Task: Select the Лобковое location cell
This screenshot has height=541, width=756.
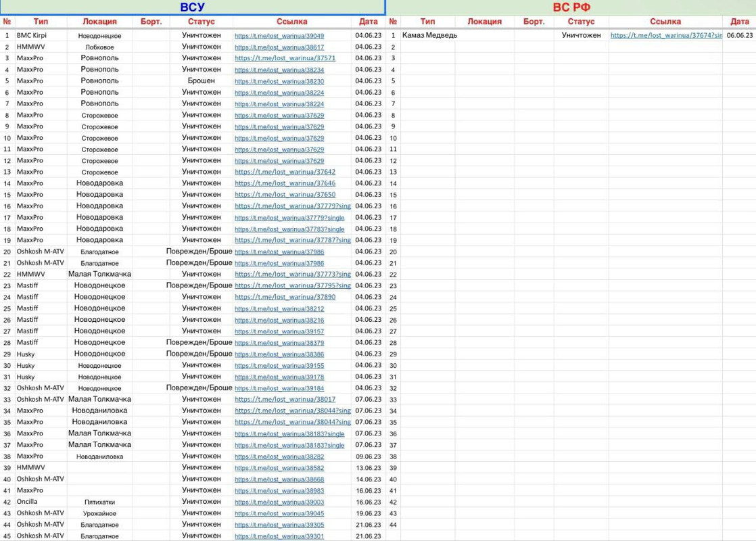Action: point(99,47)
